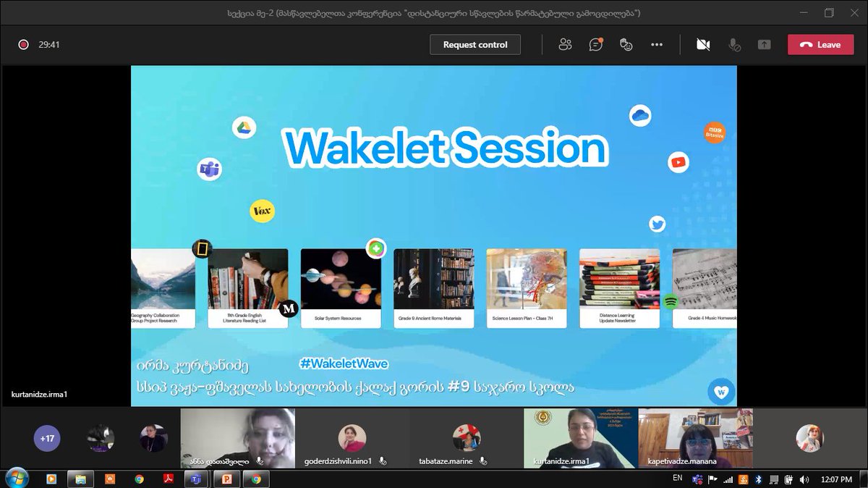Open the meeting chat
Image resolution: width=868 pixels, height=488 pixels.
coord(595,44)
